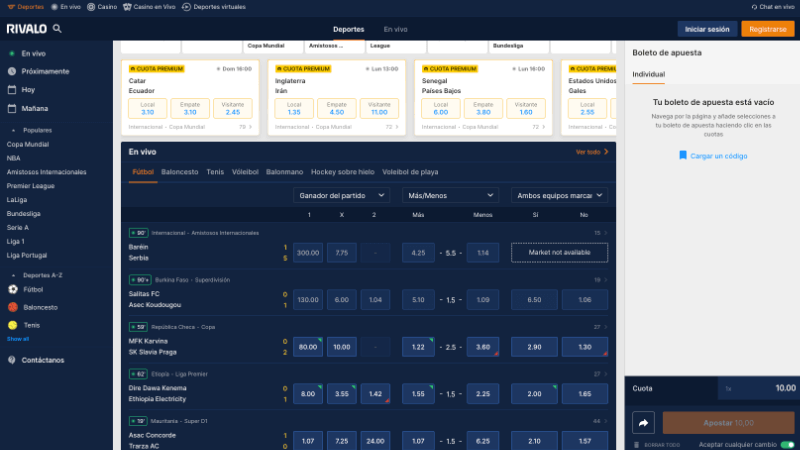Screen dimensions: 800x450
Task: Select Sí 6.50 for Salitas FC match
Action: (534, 300)
